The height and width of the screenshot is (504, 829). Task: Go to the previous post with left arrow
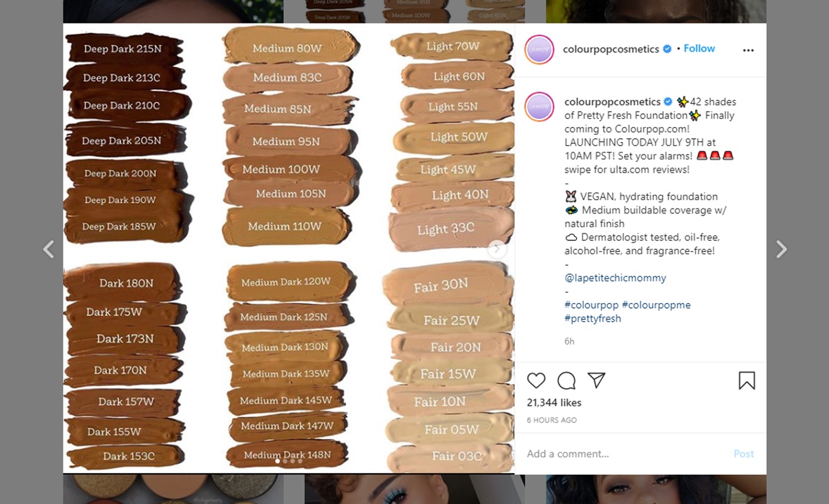pyautogui.click(x=48, y=249)
